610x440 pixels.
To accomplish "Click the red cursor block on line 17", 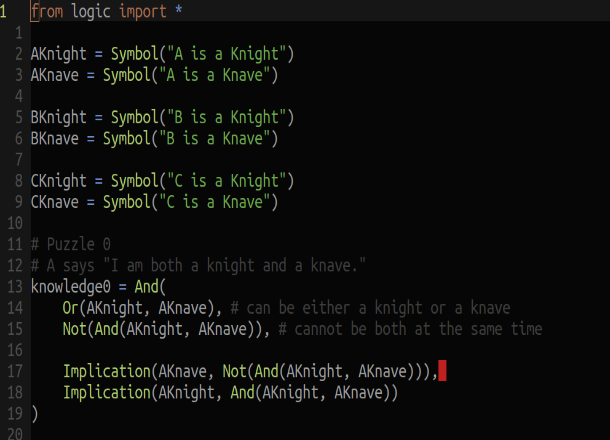I will click(443, 372).
